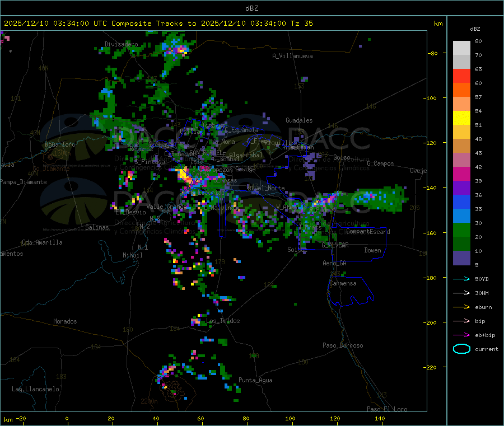Pick the green 30–20 dBZ swatch
This screenshot has width=504, height=426.
tap(461, 230)
